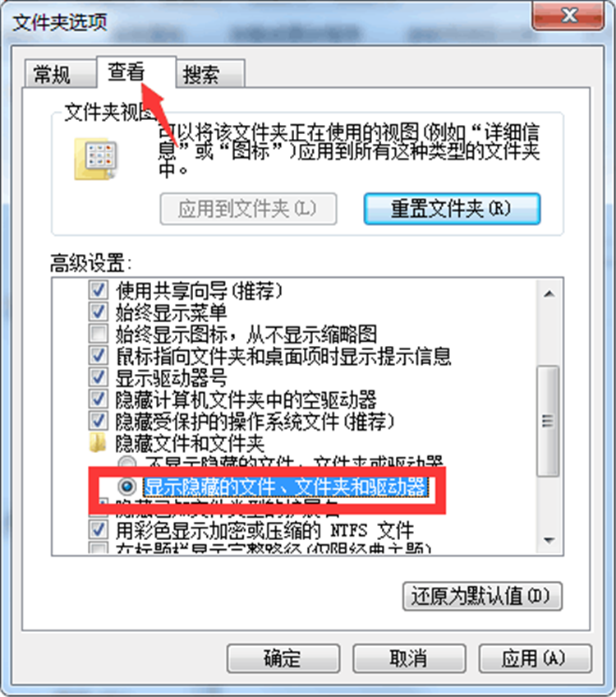Viewport: 616px width, 697px height.
Task: Click the 应用(A) button
Action: [536, 658]
